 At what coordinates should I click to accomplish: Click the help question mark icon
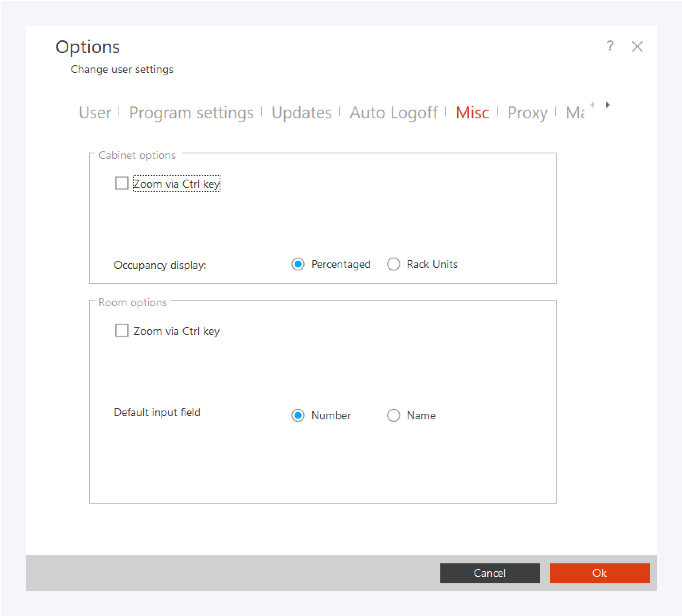[610, 46]
